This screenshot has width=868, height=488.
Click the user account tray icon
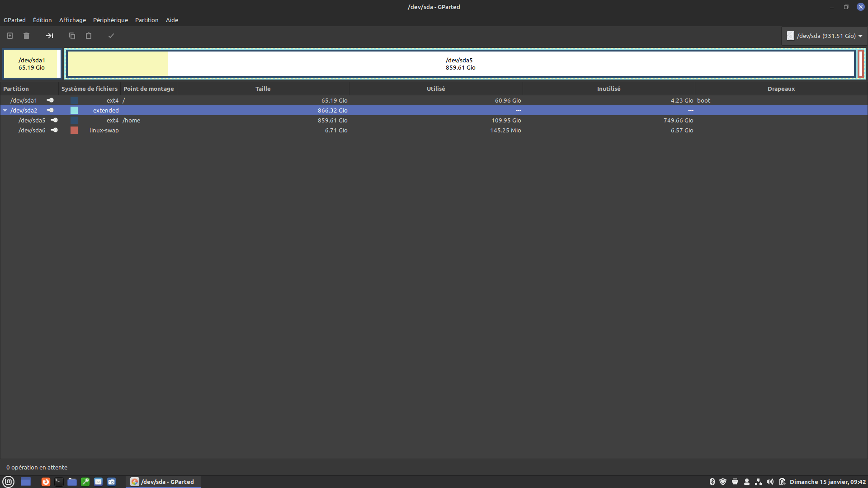[x=747, y=482]
